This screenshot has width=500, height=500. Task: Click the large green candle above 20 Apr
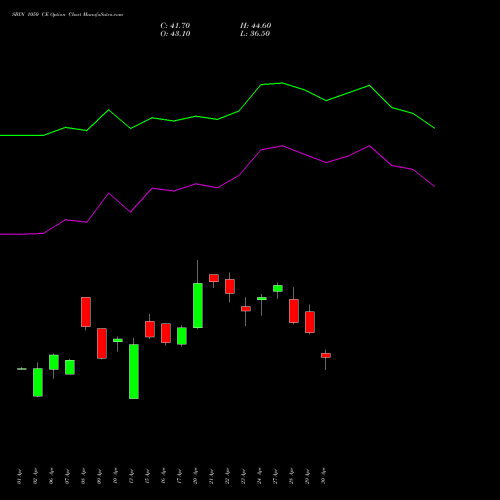(x=198, y=306)
